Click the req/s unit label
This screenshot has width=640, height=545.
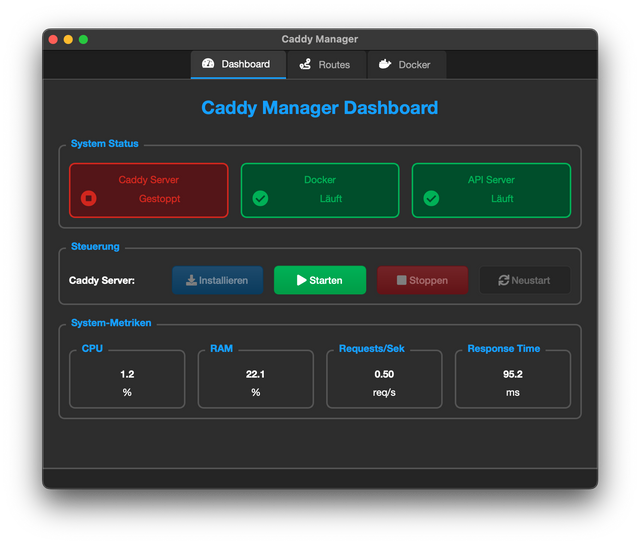[384, 392]
